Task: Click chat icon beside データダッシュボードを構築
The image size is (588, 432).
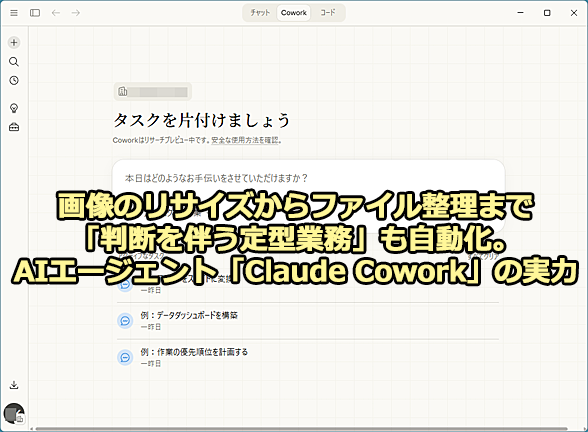Action: 125,321
